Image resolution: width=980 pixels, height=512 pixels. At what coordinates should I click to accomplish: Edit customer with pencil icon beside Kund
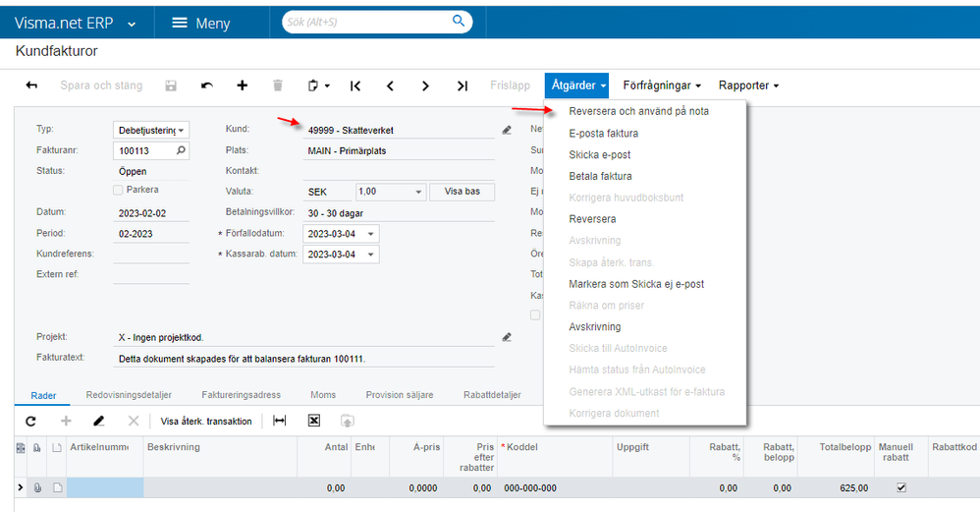coord(507,130)
